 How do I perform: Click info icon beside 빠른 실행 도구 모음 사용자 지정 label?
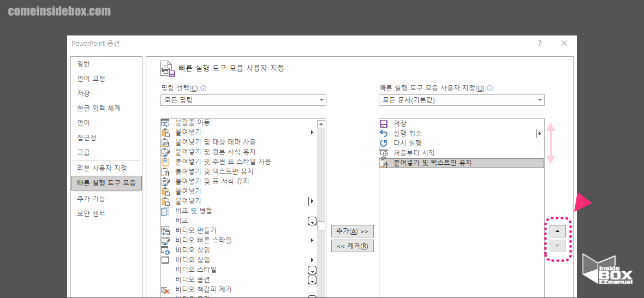490,88
